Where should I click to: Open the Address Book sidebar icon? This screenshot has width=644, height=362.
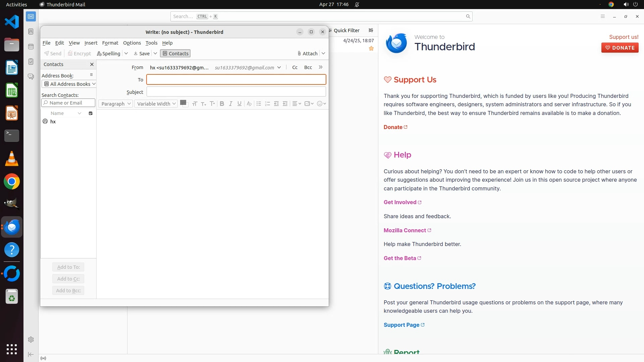coord(31,32)
